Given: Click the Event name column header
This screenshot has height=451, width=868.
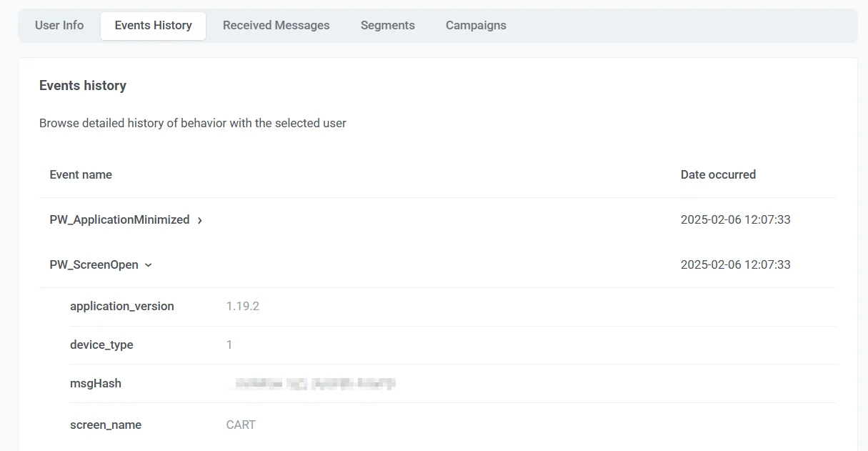Looking at the screenshot, I should click(x=81, y=174).
